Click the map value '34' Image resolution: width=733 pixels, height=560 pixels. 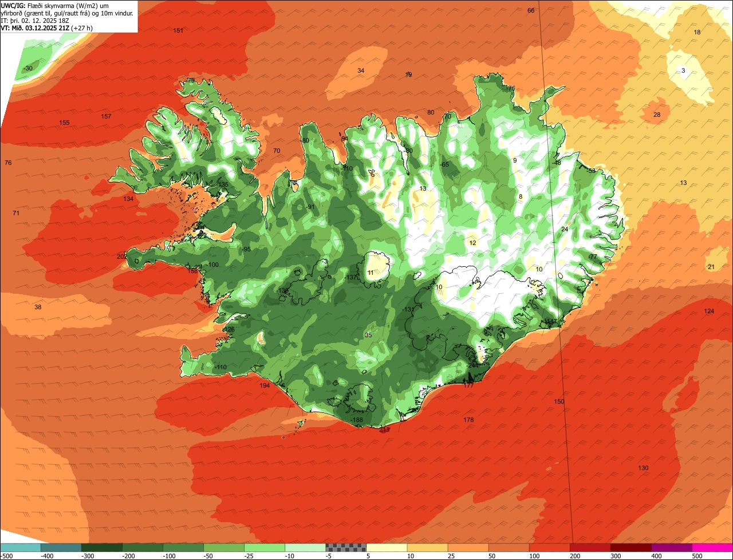(361, 70)
